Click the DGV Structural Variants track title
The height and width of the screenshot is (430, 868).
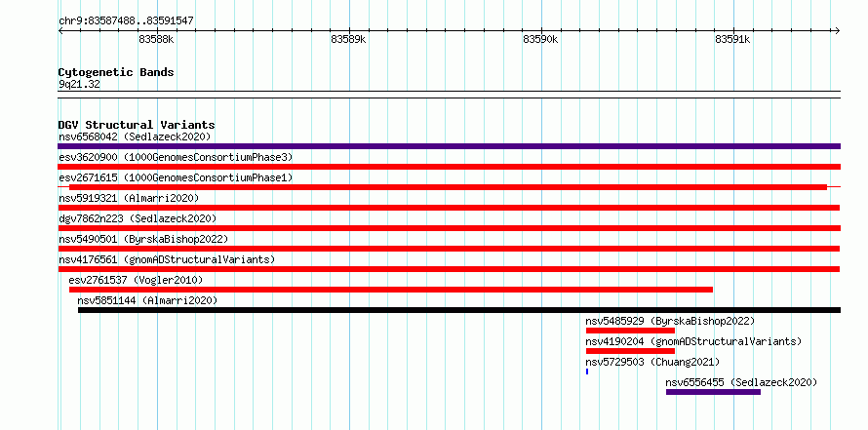[x=137, y=125]
